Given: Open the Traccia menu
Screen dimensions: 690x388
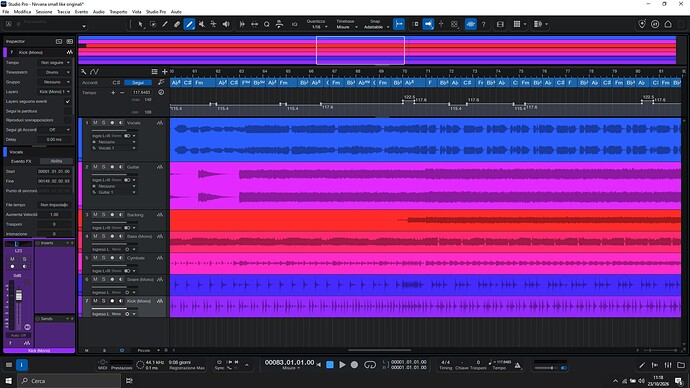Looking at the screenshot, I should click(x=63, y=12).
